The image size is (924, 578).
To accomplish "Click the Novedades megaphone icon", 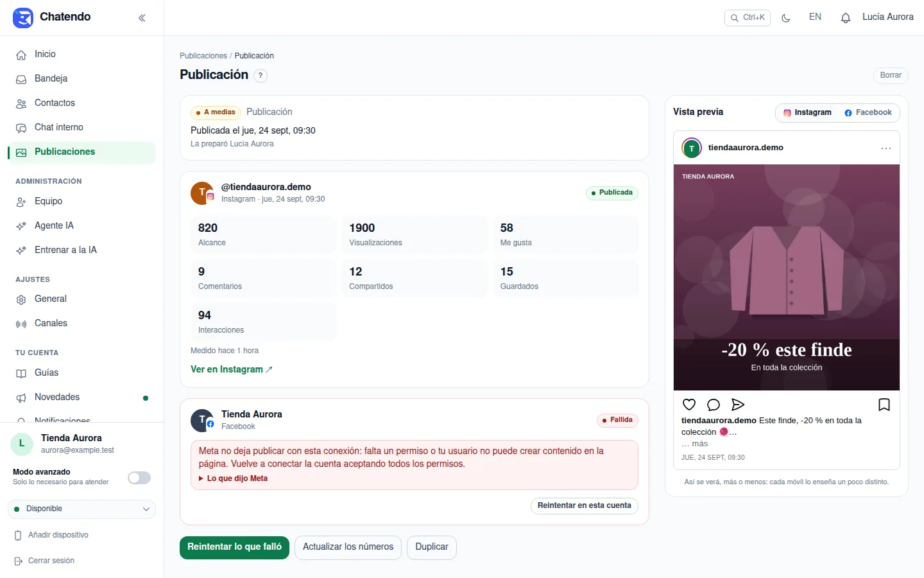I will click(21, 398).
